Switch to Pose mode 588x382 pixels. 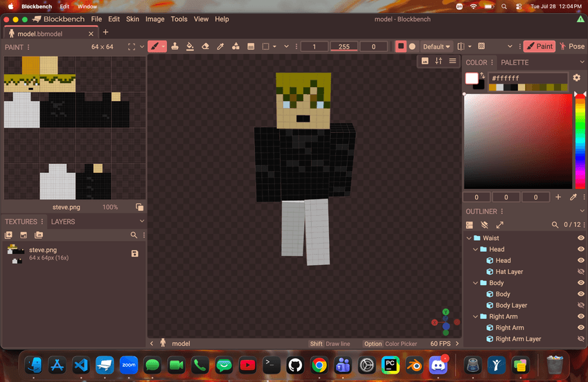(x=572, y=46)
